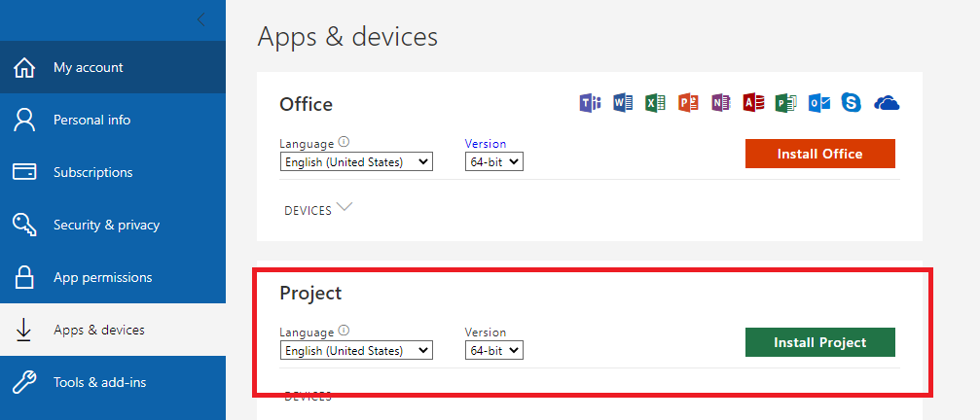Click the Language label under Project
Screen dimensions: 980x420
307,332
